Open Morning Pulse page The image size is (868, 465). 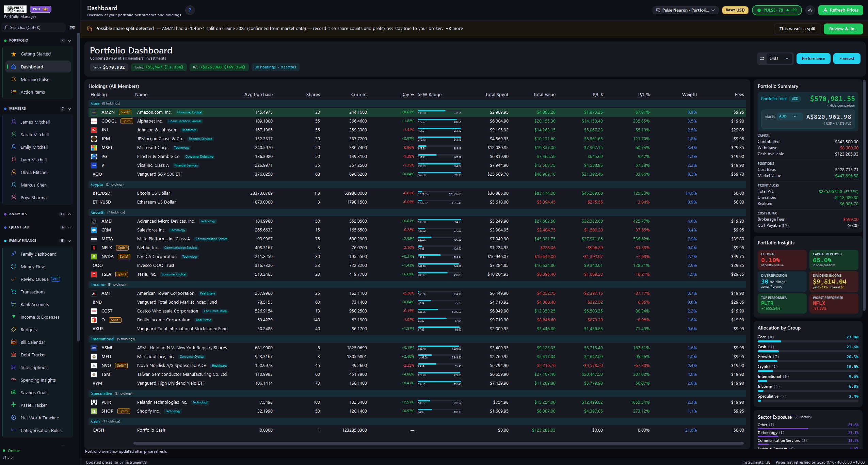coord(38,79)
